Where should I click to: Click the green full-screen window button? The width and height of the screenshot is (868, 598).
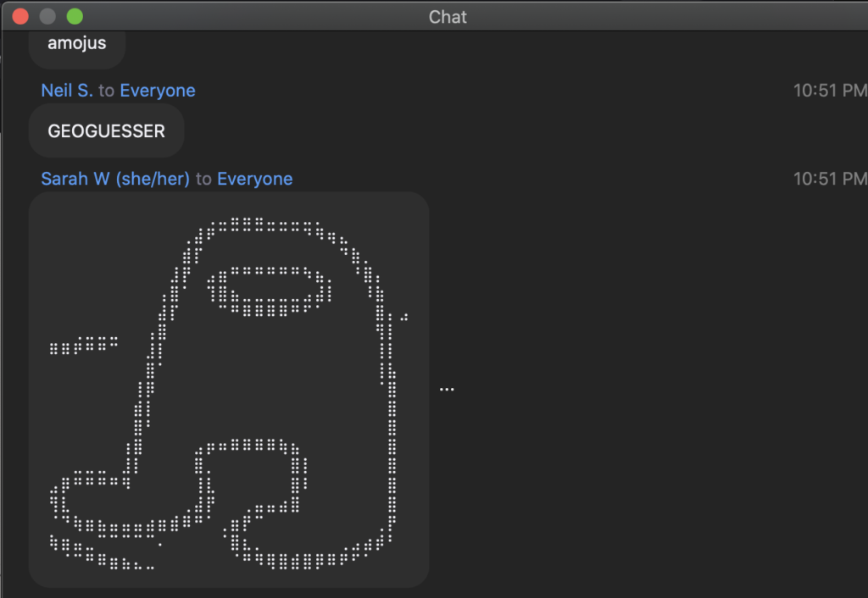[x=75, y=16]
